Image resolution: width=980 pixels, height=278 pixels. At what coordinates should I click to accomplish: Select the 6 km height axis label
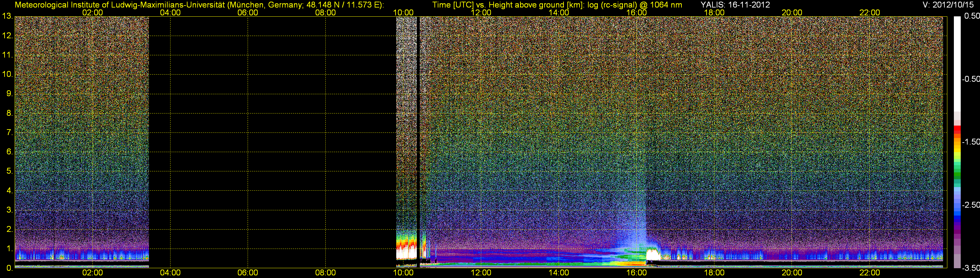[9, 152]
